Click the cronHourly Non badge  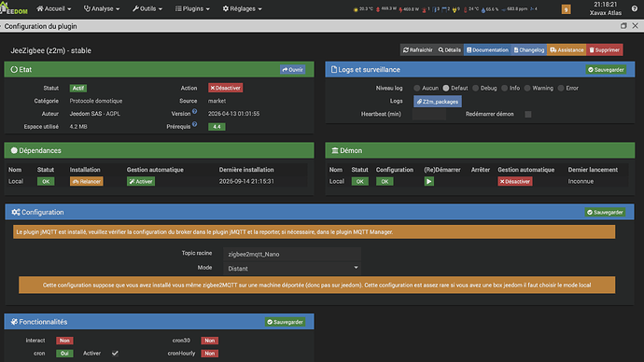coord(209,354)
